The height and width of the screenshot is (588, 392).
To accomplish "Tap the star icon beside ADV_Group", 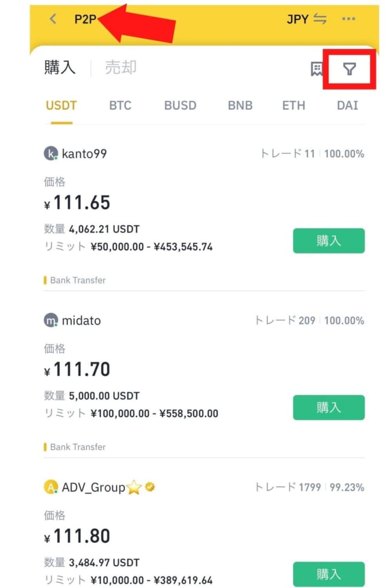I will (x=134, y=487).
